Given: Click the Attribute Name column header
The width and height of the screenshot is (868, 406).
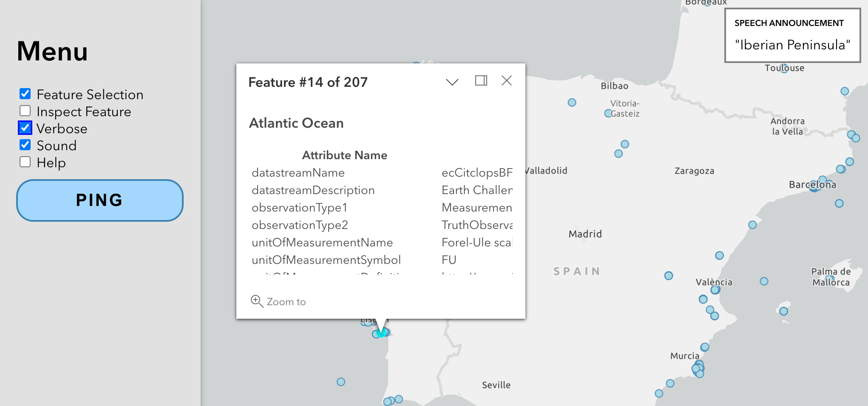Looking at the screenshot, I should click(x=344, y=155).
